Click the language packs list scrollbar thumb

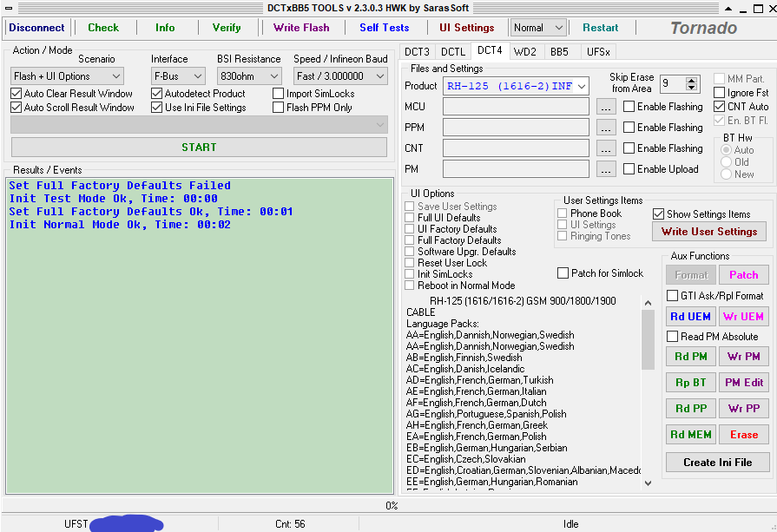(x=648, y=340)
